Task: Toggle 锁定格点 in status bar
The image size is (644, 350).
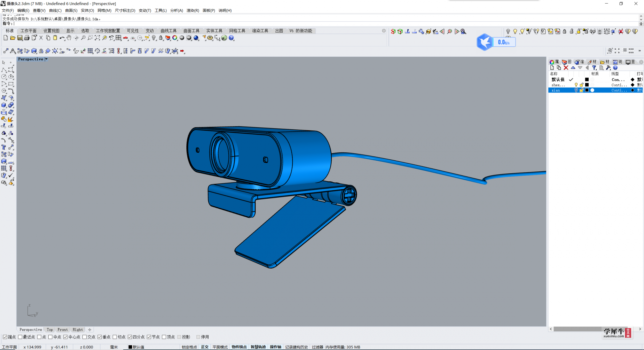Action: click(x=189, y=347)
